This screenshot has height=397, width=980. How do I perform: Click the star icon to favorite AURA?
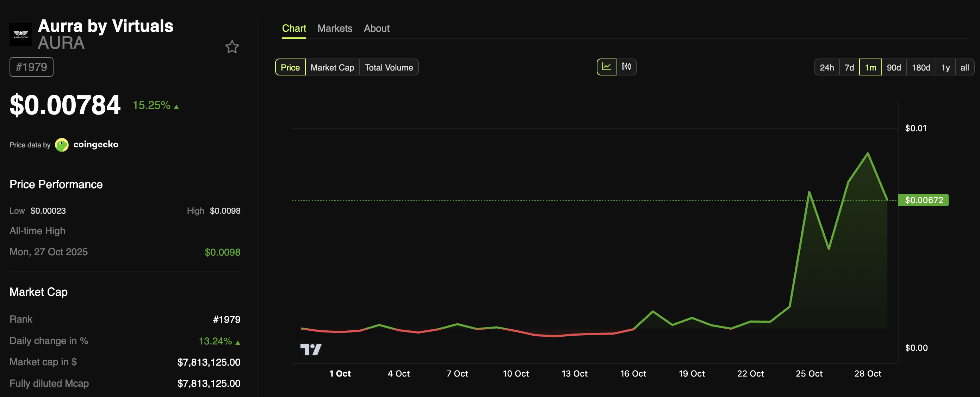pyautogui.click(x=232, y=47)
